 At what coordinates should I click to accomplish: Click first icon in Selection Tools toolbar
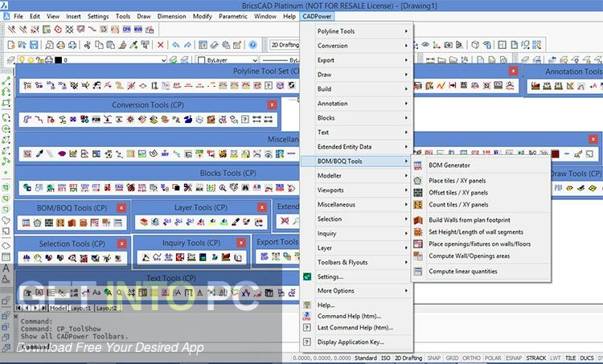[x=27, y=258]
